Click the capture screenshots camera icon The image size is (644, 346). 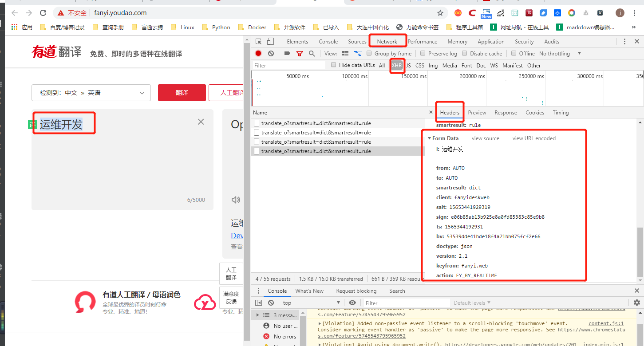[287, 53]
